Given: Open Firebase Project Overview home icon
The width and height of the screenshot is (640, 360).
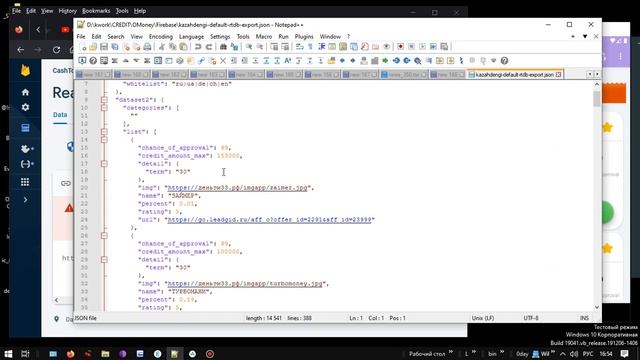Looking at the screenshot, I should (25, 92).
